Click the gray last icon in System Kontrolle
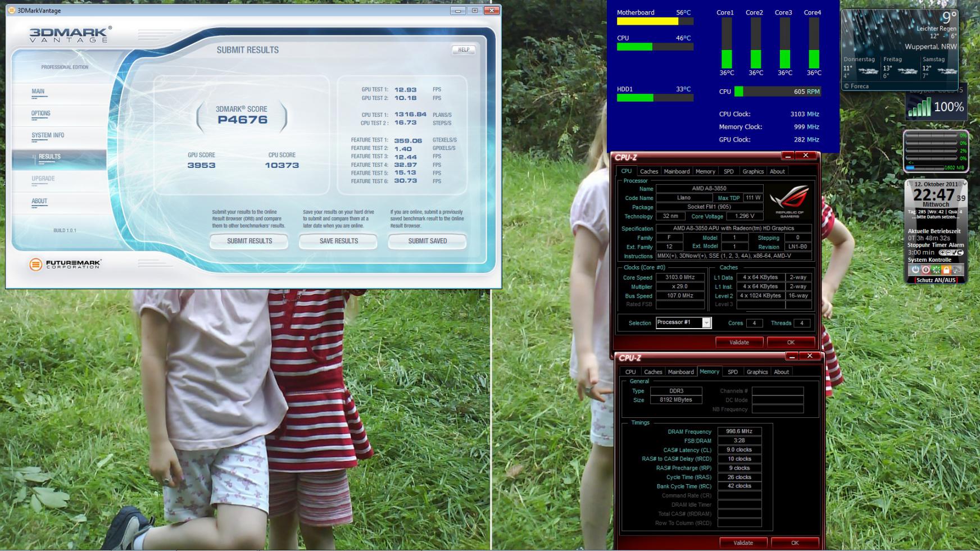This screenshot has width=980, height=551. (x=957, y=270)
